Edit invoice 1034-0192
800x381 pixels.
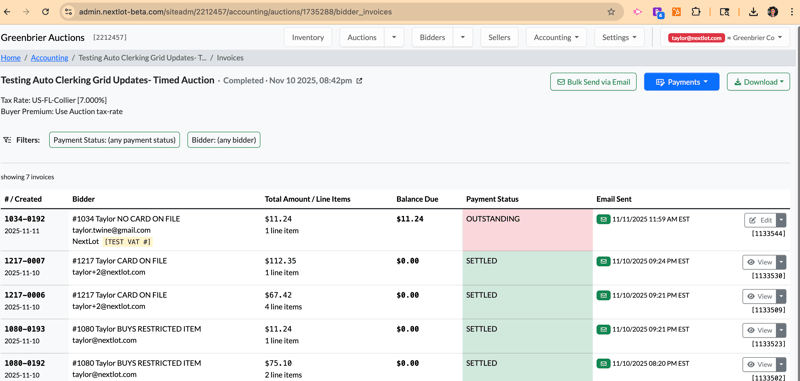pos(761,220)
